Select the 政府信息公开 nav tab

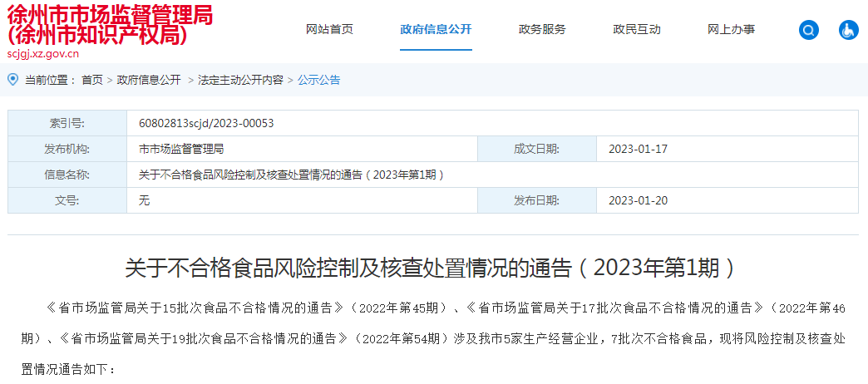pos(436,30)
